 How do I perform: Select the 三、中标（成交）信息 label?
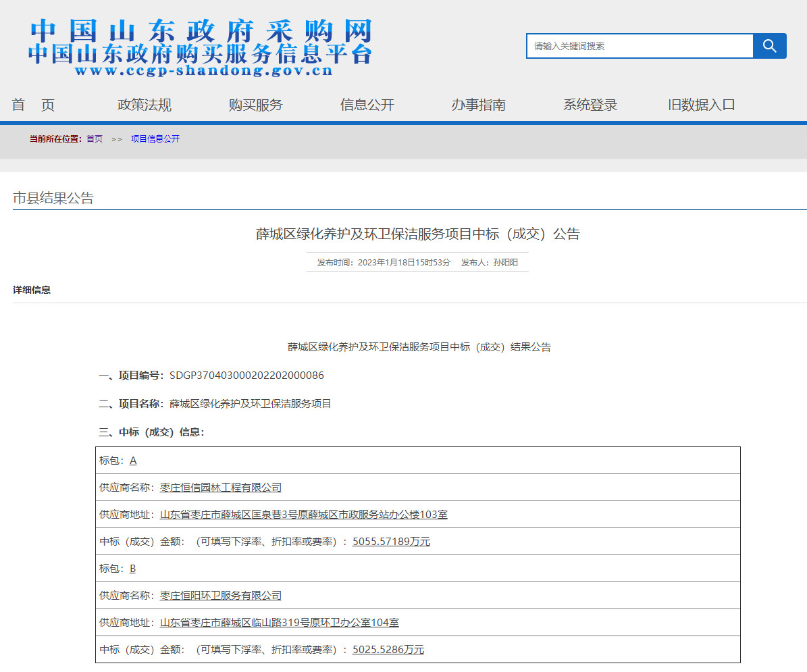pyautogui.click(x=151, y=432)
